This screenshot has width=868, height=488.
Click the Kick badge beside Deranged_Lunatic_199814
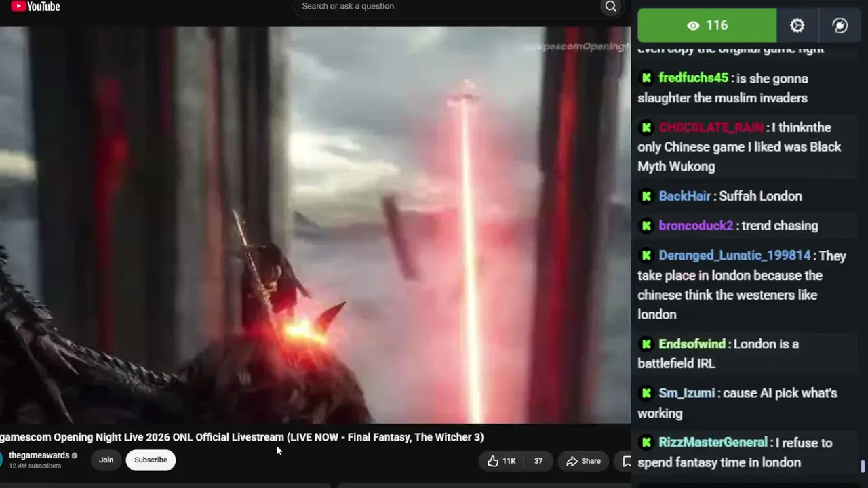646,256
